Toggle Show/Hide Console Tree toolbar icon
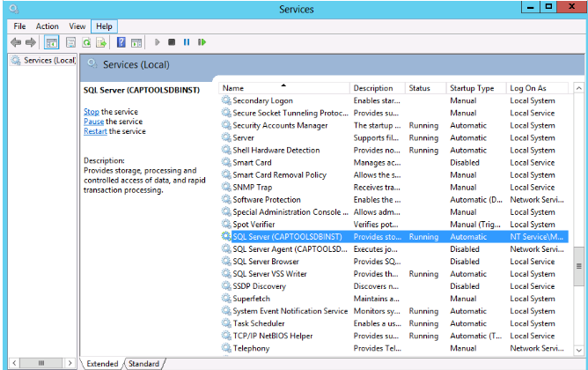 [x=51, y=42]
